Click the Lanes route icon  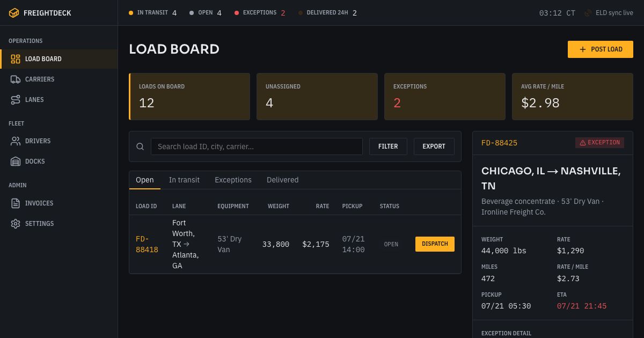16,100
